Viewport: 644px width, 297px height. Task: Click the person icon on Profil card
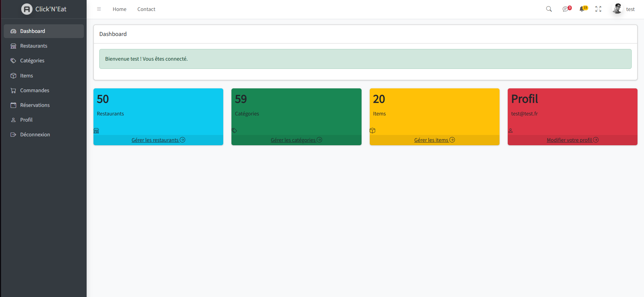point(510,131)
